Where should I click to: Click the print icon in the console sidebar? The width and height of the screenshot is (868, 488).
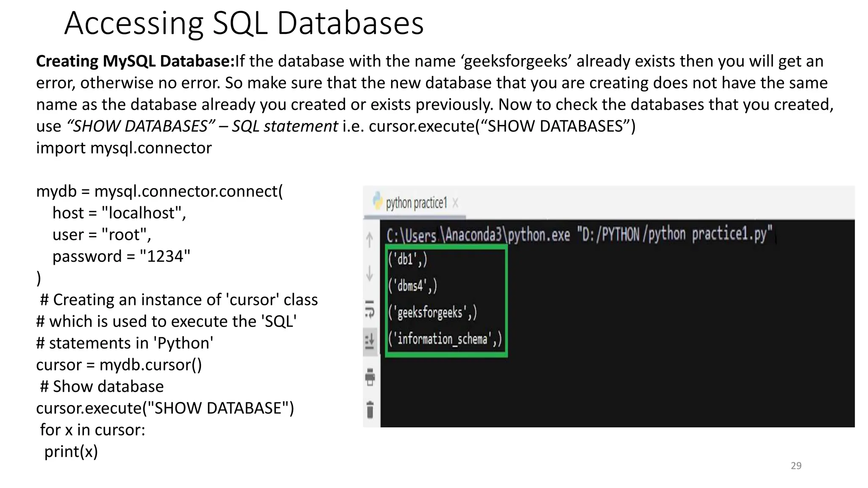370,377
